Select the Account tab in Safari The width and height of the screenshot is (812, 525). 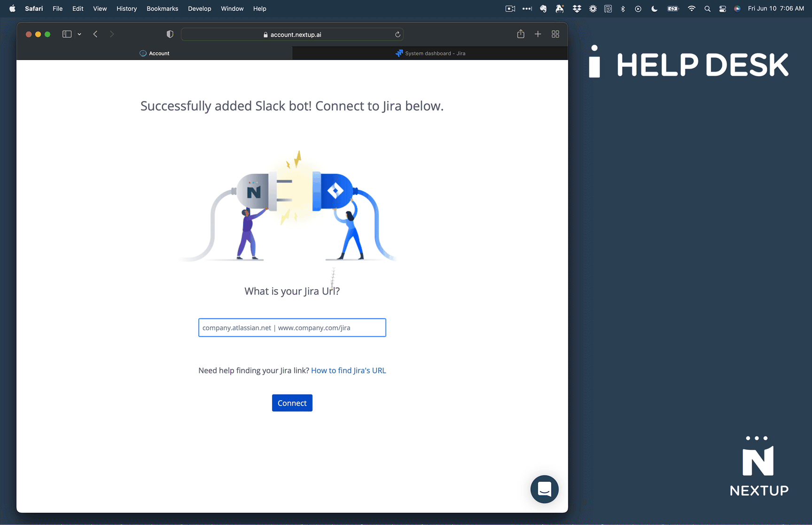[155, 53]
